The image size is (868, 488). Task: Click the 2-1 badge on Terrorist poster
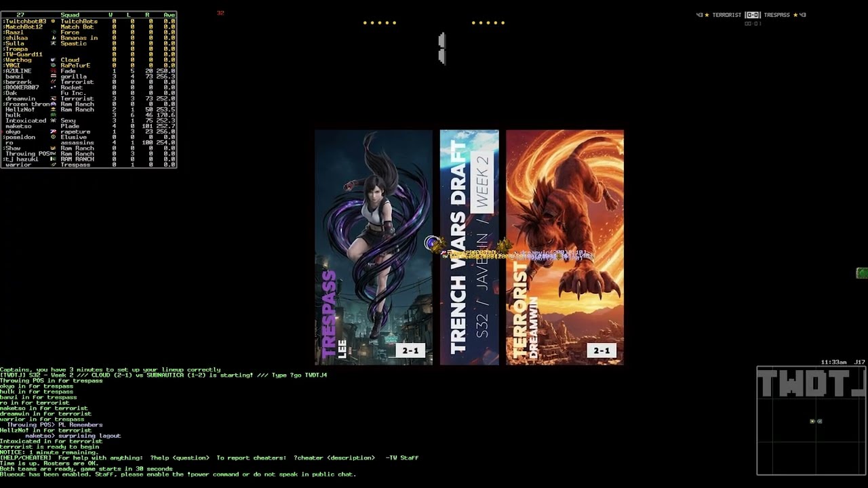click(x=601, y=350)
